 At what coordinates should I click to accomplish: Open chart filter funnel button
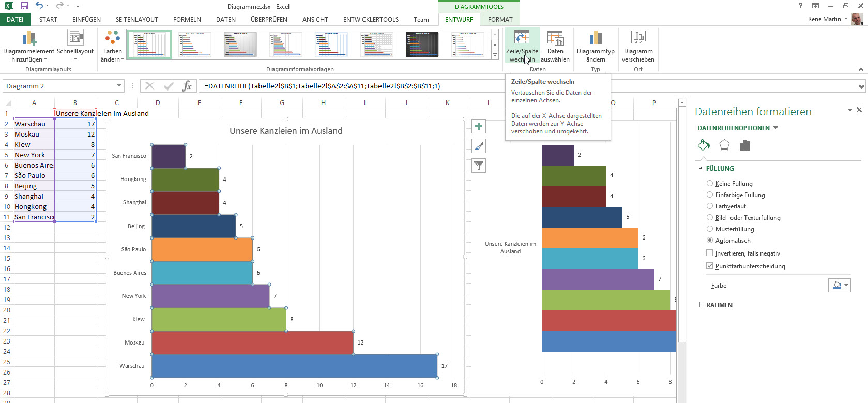(479, 166)
